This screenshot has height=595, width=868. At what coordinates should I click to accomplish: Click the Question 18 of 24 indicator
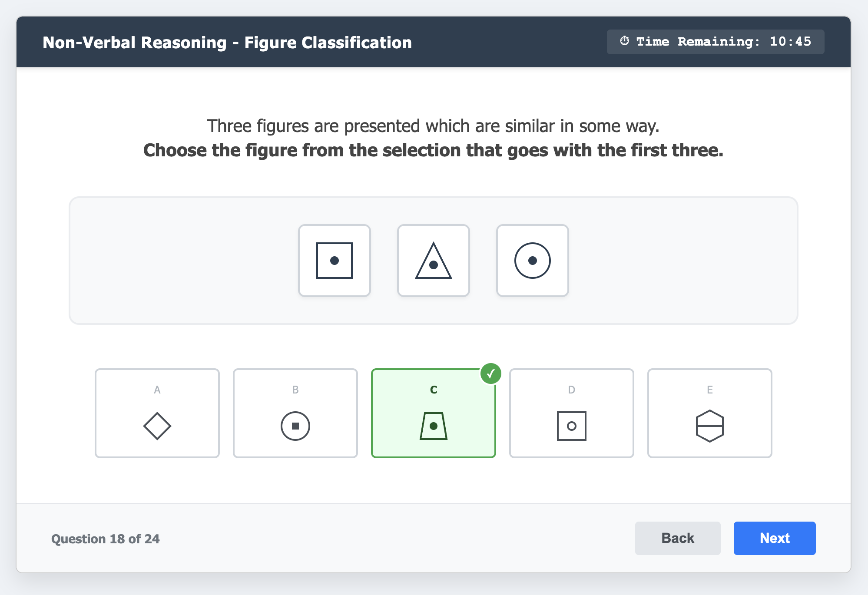[106, 539]
